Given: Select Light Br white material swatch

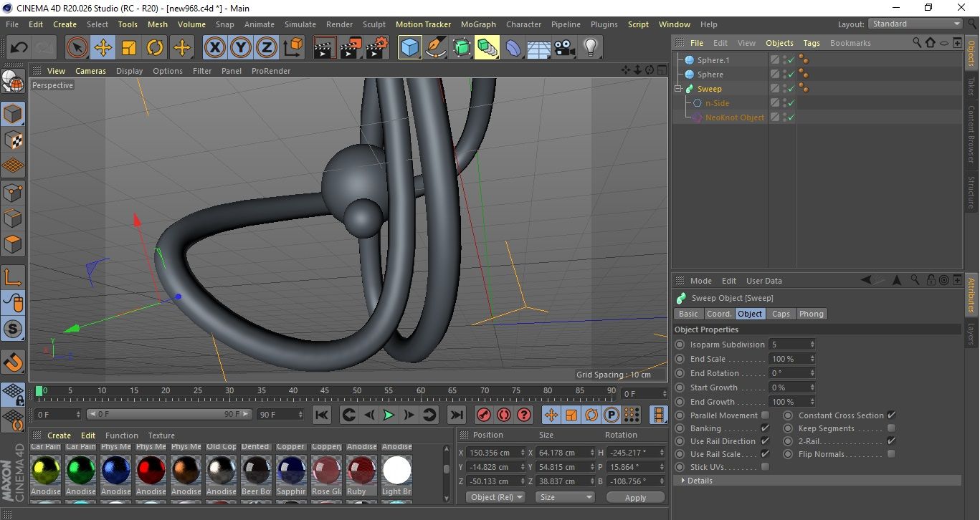Looking at the screenshot, I should [396, 471].
